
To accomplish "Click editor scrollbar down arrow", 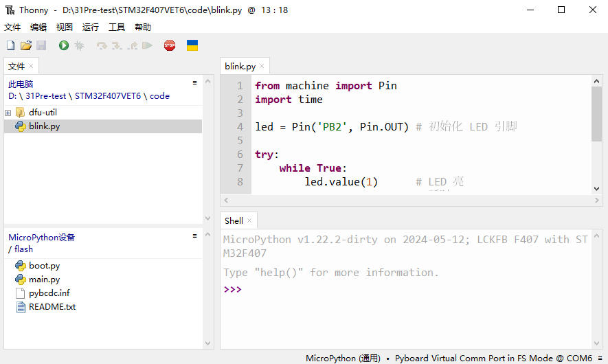I will click(x=596, y=189).
